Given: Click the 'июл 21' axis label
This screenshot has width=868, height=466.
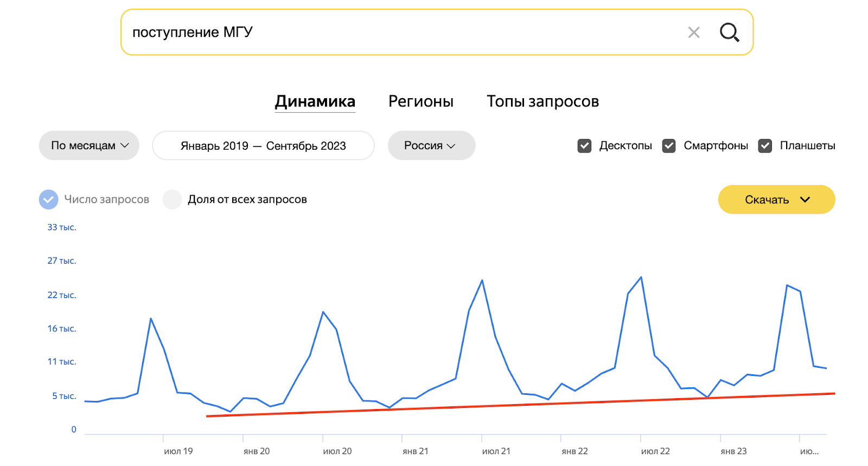Looking at the screenshot, I should [496, 451].
